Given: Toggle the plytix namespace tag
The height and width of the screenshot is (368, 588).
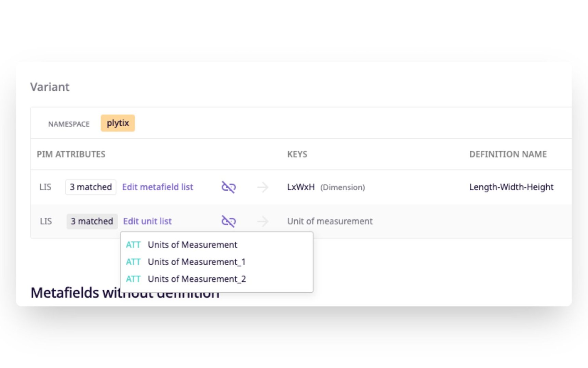Looking at the screenshot, I should pyautogui.click(x=118, y=123).
